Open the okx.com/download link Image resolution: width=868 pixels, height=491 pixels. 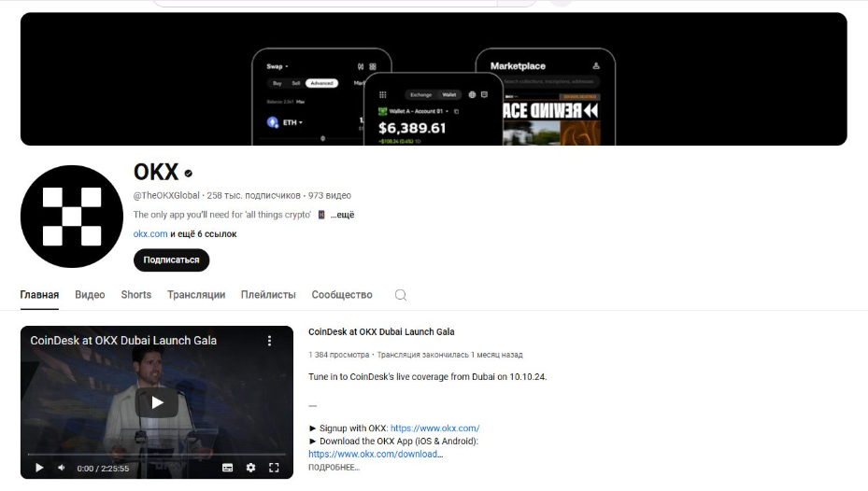376,454
